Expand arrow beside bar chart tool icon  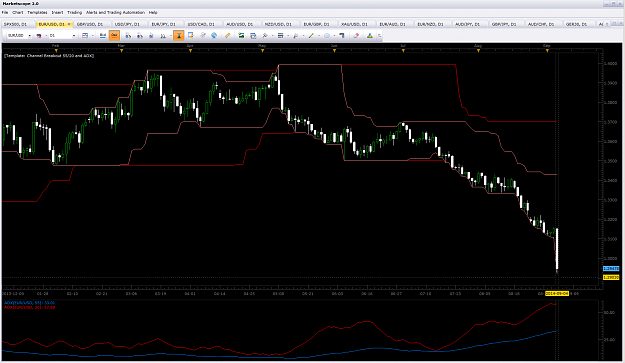[171, 35]
